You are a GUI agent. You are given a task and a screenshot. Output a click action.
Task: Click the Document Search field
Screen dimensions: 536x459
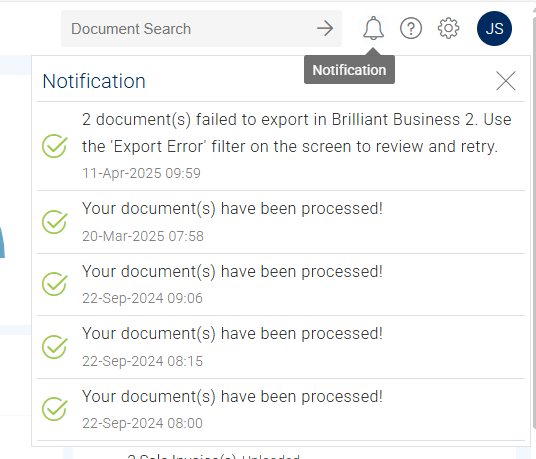point(201,28)
